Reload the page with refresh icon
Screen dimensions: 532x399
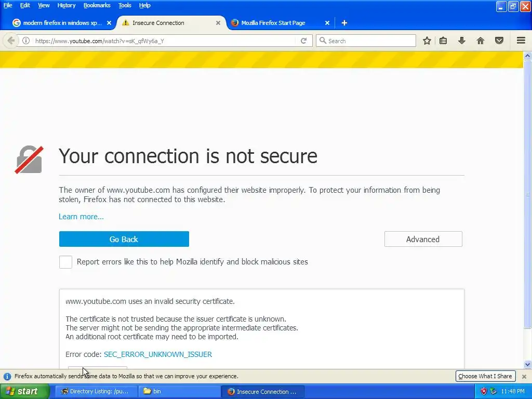[x=303, y=41]
